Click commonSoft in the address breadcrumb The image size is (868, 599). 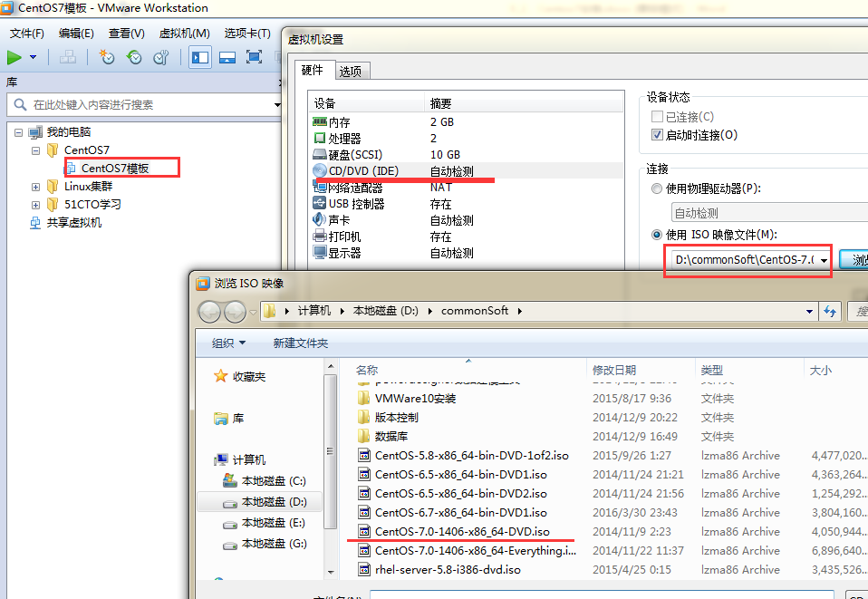coord(475,311)
